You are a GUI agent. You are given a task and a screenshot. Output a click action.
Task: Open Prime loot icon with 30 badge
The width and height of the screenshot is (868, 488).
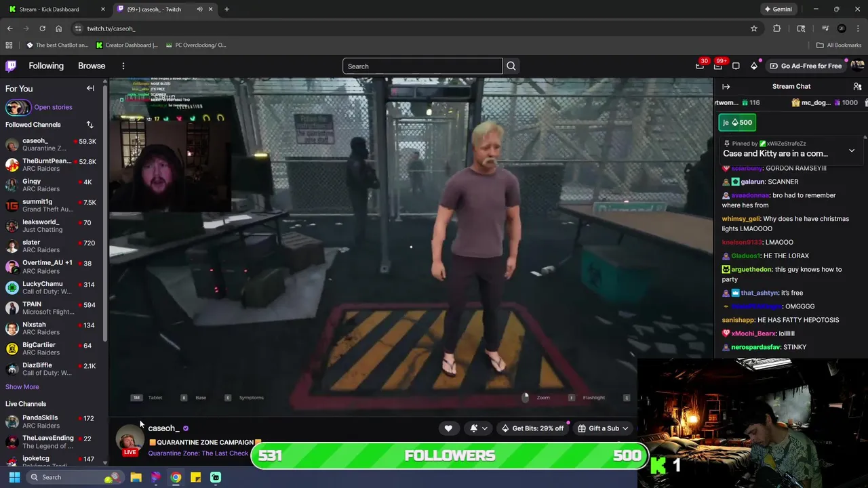click(x=700, y=66)
